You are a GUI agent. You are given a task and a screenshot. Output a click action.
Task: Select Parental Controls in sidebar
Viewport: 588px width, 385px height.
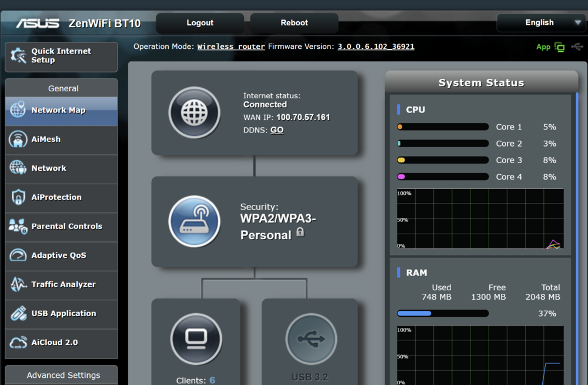61,227
